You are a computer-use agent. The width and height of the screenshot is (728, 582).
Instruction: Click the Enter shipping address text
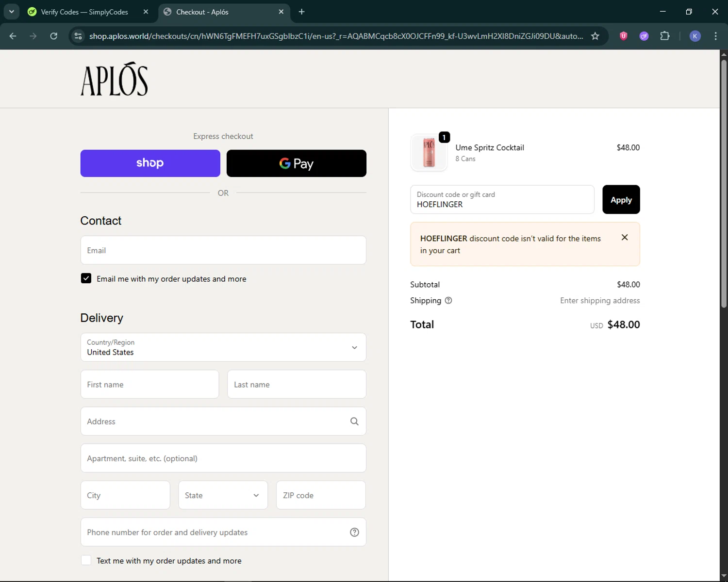pos(600,300)
